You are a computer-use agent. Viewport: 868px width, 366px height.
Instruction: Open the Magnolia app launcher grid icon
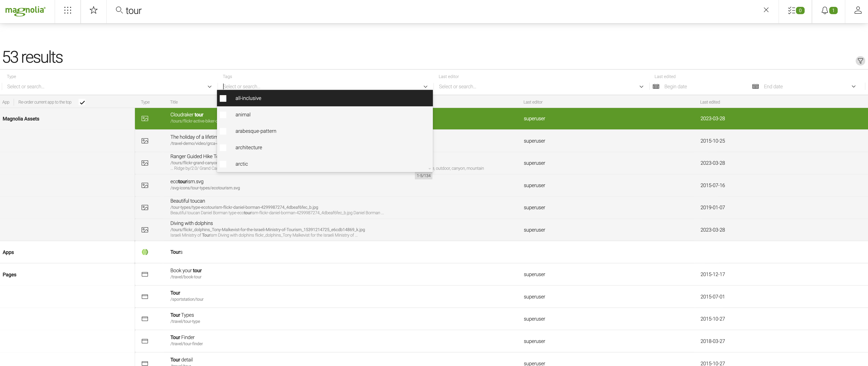point(68,10)
